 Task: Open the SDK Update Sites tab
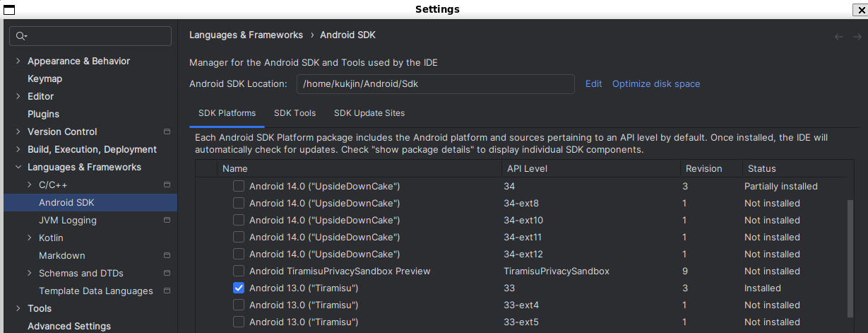coord(369,113)
